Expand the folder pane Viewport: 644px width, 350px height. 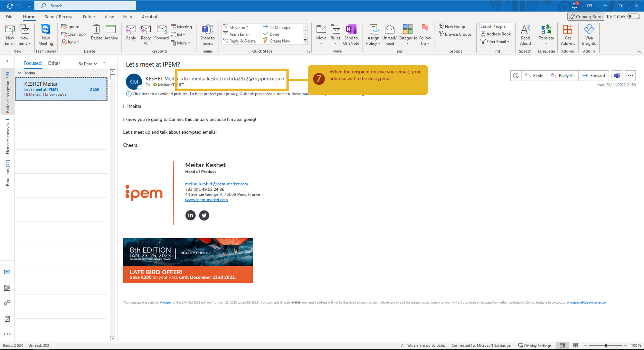point(7,61)
